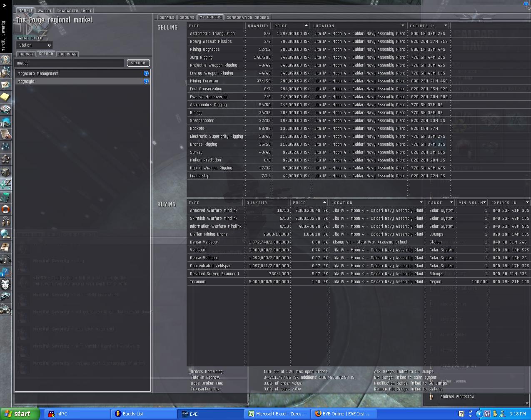
Task: Switch to the Details tab
Action: 167,17
